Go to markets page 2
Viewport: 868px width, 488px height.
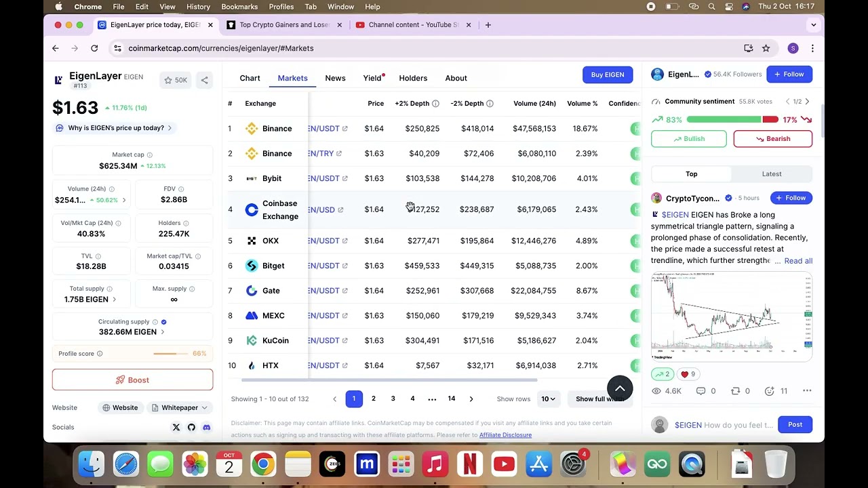pos(373,399)
